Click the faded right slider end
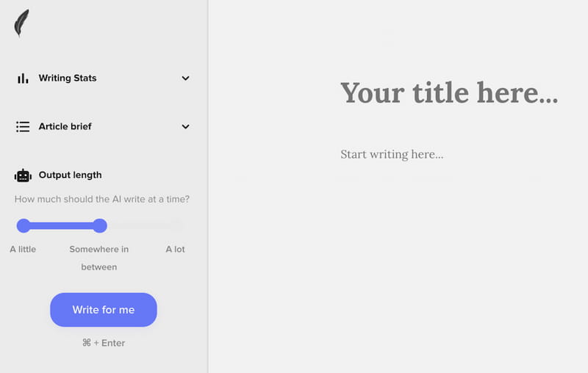Screen dimensions: 588x373 point(176,225)
